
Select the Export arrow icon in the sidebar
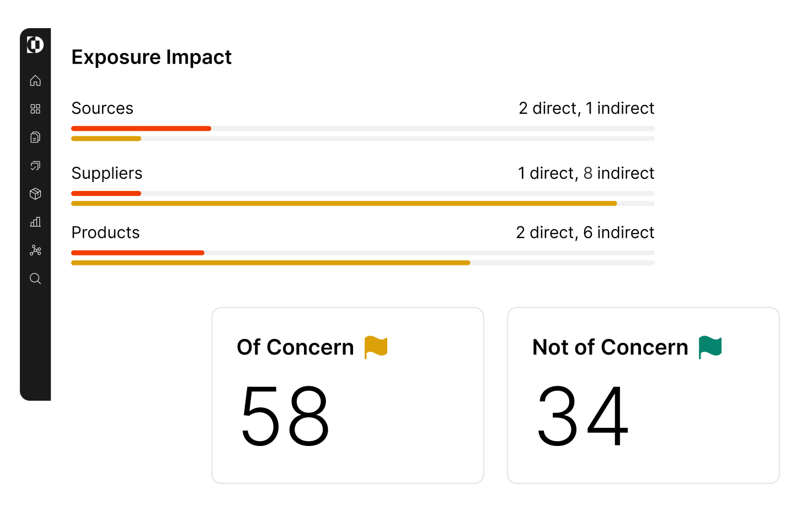[x=35, y=166]
